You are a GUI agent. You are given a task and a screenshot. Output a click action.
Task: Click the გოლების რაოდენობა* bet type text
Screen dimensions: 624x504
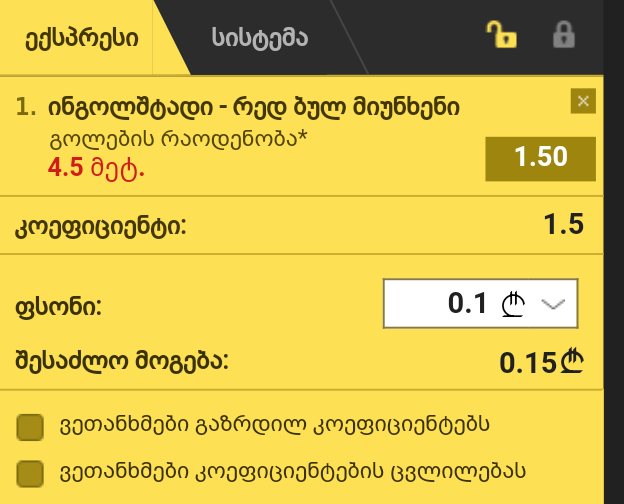point(179,139)
